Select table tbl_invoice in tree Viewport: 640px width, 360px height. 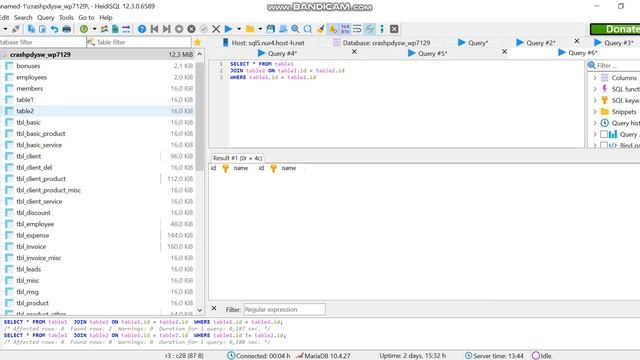tap(31, 247)
